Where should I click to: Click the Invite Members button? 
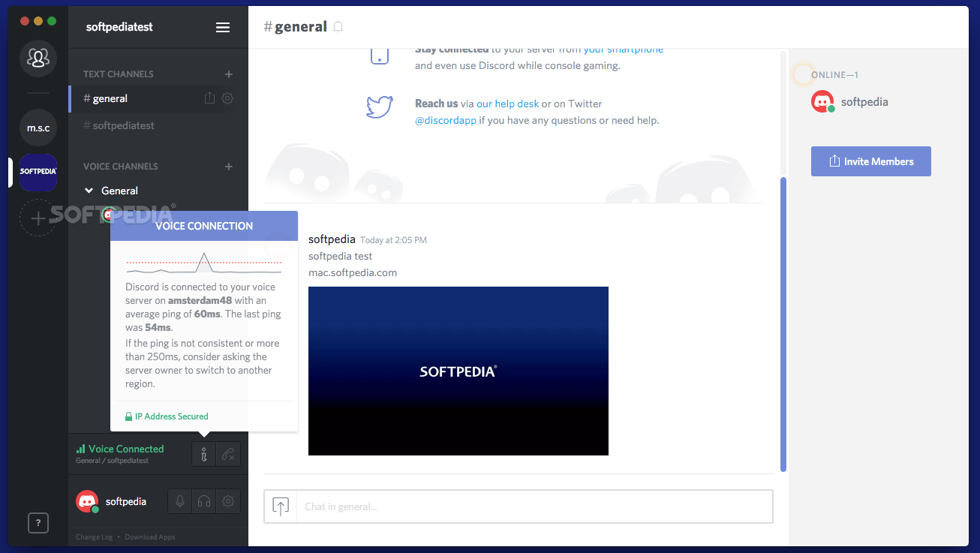point(870,161)
